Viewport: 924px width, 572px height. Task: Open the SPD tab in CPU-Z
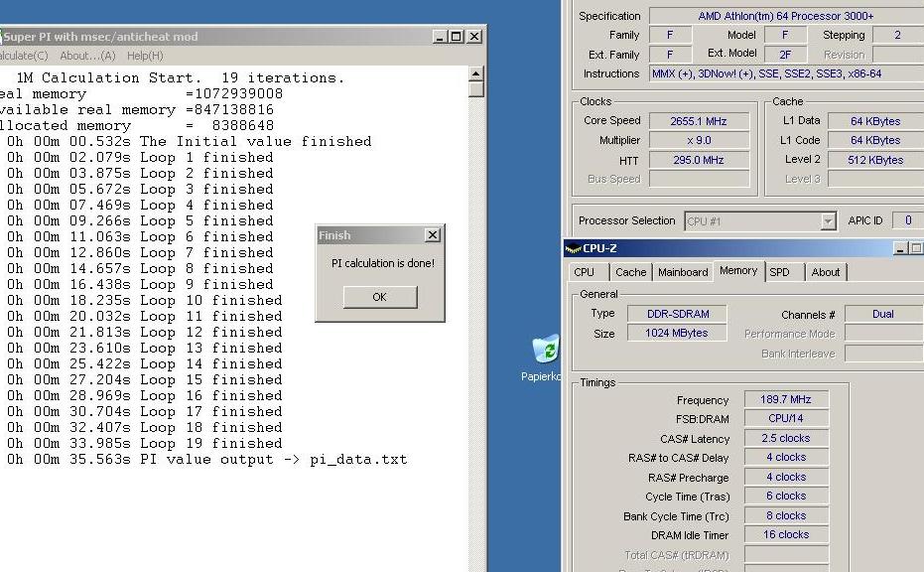[779, 272]
